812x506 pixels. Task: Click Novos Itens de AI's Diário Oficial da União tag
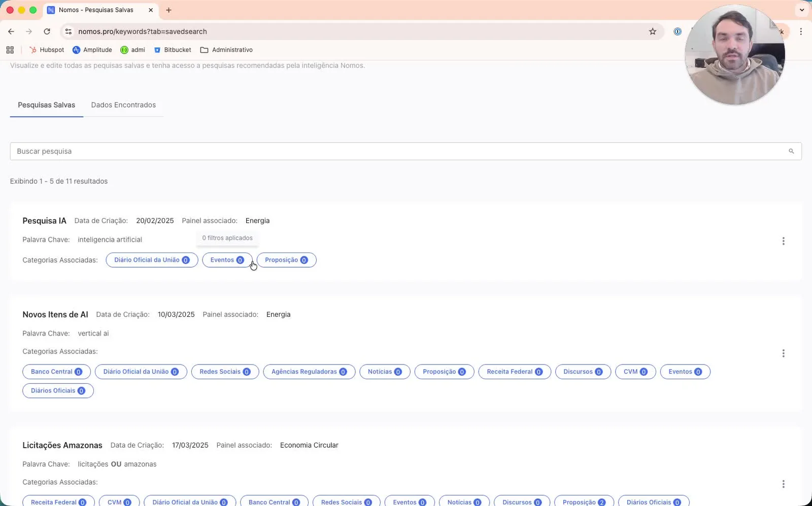(x=141, y=372)
